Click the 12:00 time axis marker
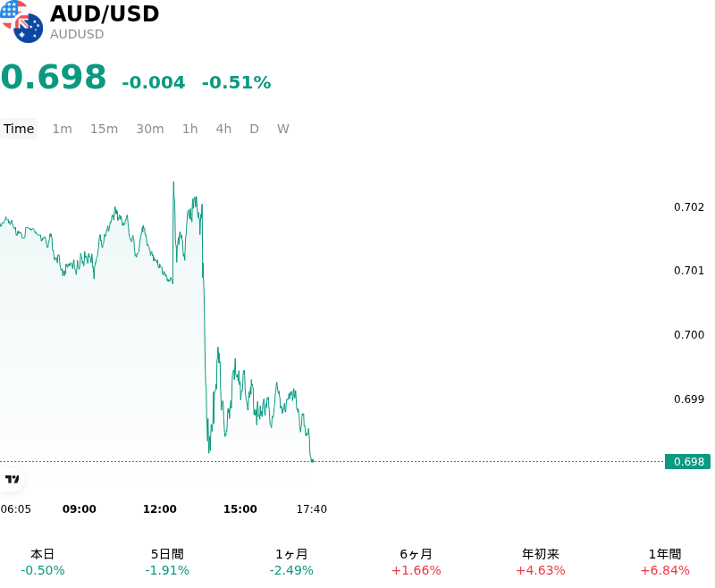This screenshot has height=588, width=715. [160, 509]
